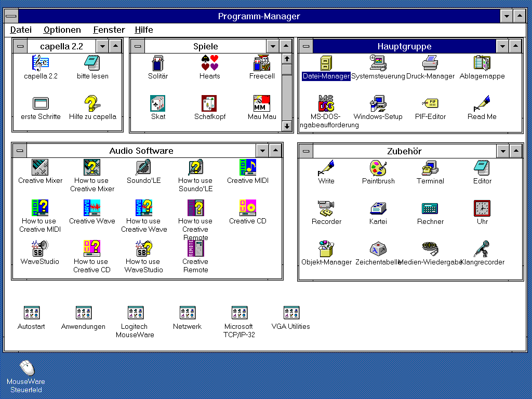The width and height of the screenshot is (532, 399).
Task: Click the Spiele window scroll down arrow
Action: [287, 126]
